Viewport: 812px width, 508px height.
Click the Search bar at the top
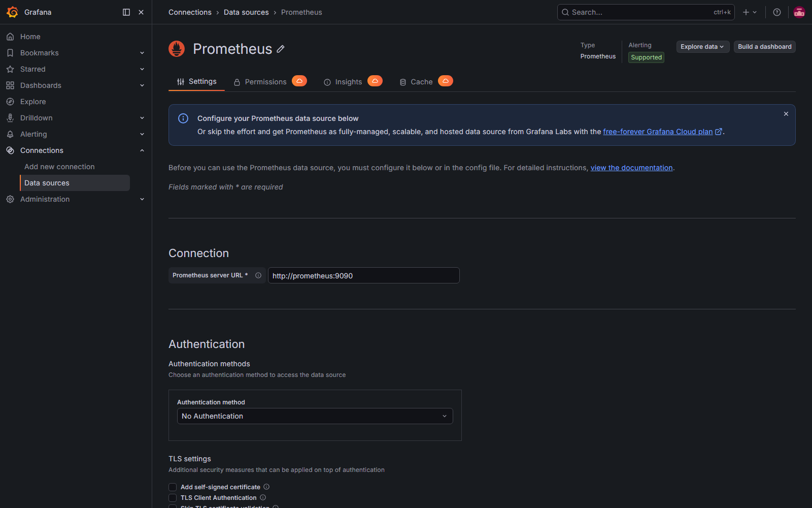(646, 12)
